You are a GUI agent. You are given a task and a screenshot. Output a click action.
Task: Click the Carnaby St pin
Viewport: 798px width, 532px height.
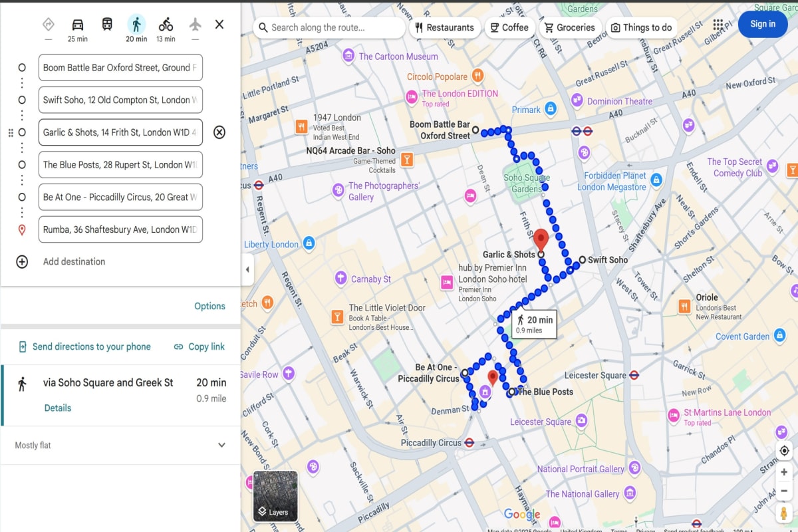[340, 278]
